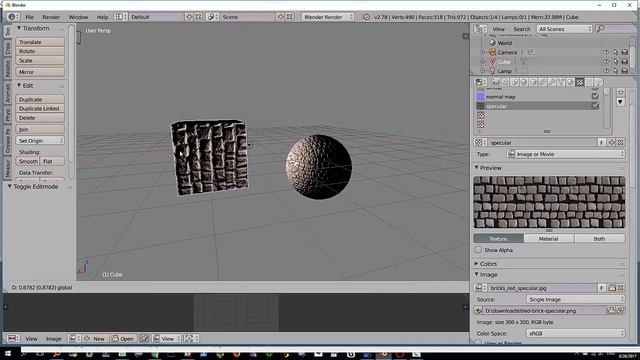Toggle Cube selectability cursor icon
This screenshot has height=360, width=640.
tap(616, 62)
